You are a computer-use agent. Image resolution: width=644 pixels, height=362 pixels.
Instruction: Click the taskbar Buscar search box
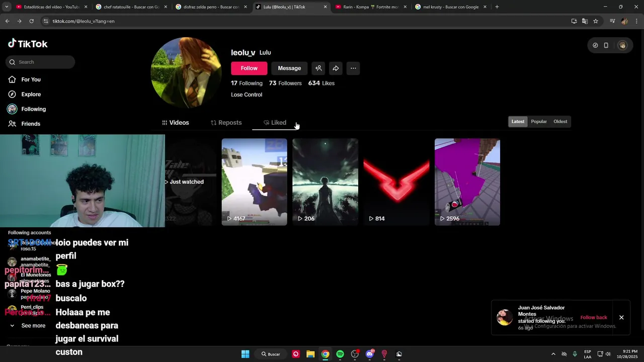pos(271,354)
